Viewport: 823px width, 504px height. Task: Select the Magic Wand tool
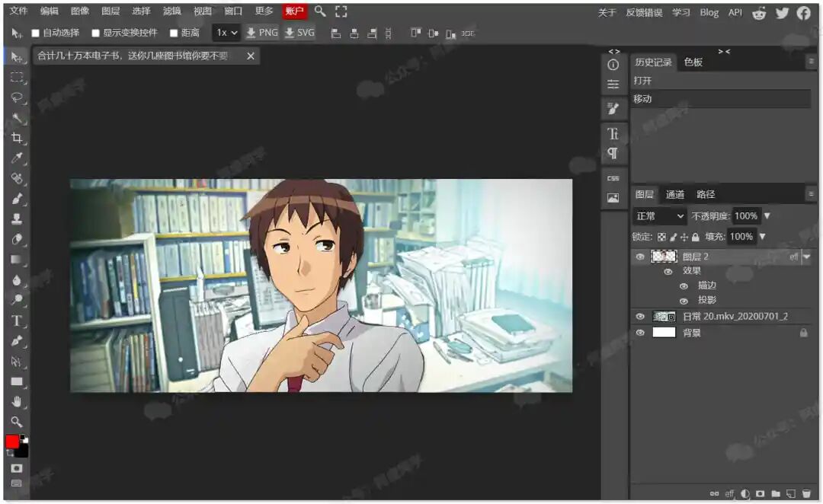click(x=17, y=118)
